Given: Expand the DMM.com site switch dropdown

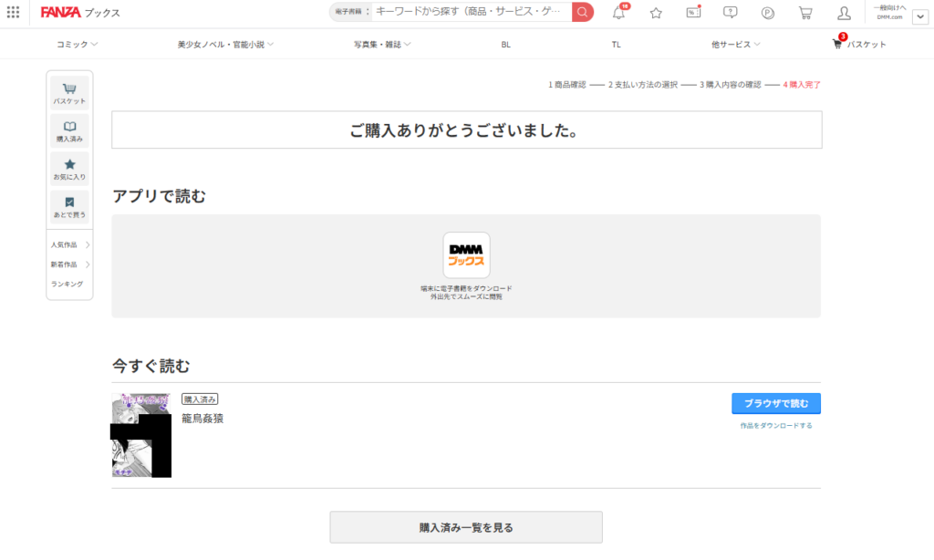Looking at the screenshot, I should click(920, 16).
